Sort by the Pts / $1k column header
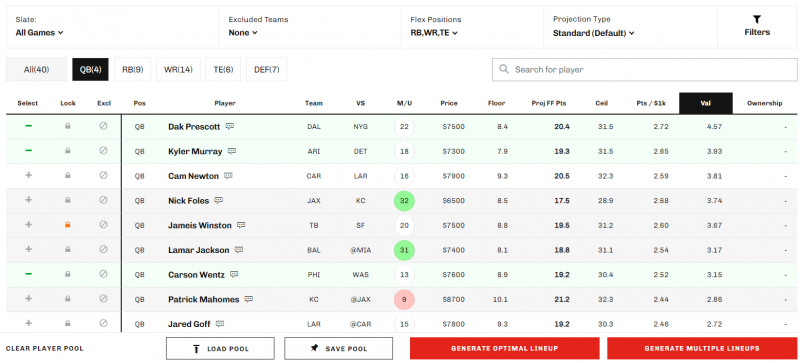Image resolution: width=800 pixels, height=363 pixels. [x=651, y=103]
